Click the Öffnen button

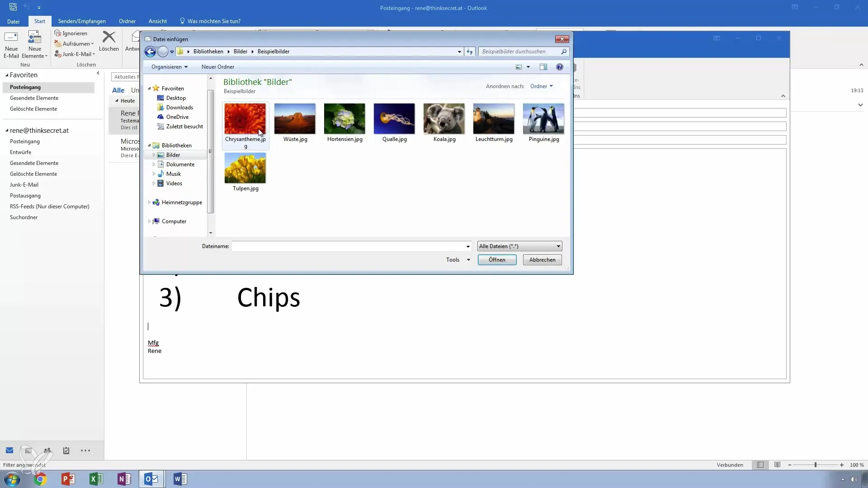[497, 260]
